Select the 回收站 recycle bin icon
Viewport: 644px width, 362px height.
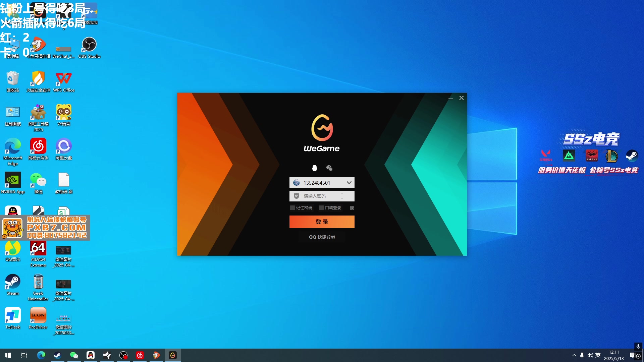point(13,81)
